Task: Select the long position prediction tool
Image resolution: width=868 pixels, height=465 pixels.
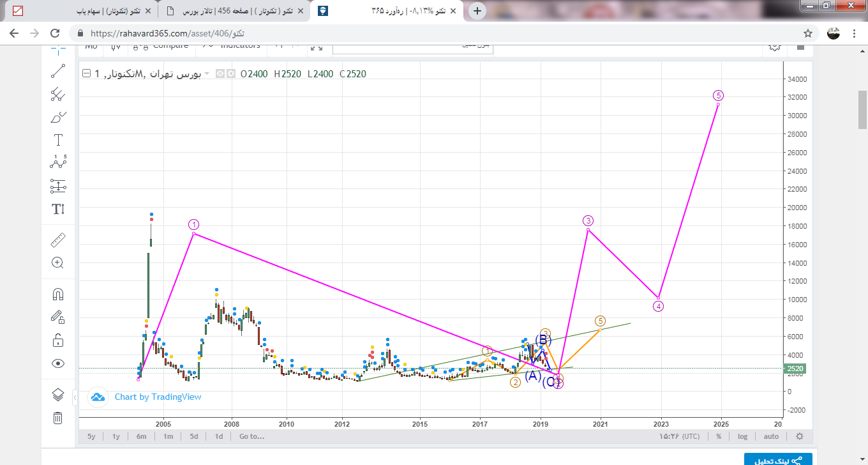Action: coord(58,186)
